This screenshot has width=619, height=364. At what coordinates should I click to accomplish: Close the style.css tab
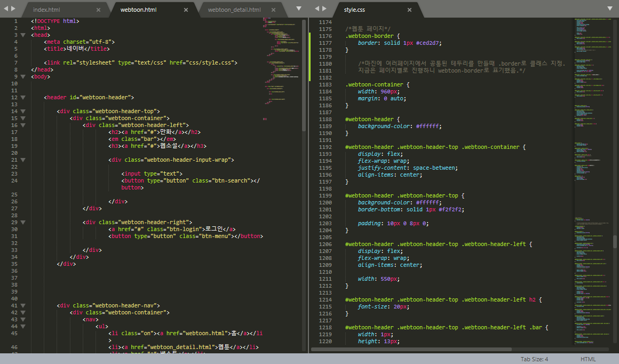(409, 10)
